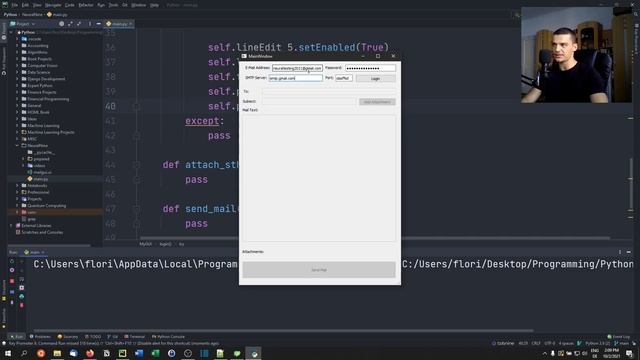Click the collapse all icon in Project panel
This screenshot has height=360, width=640.
(79, 24)
